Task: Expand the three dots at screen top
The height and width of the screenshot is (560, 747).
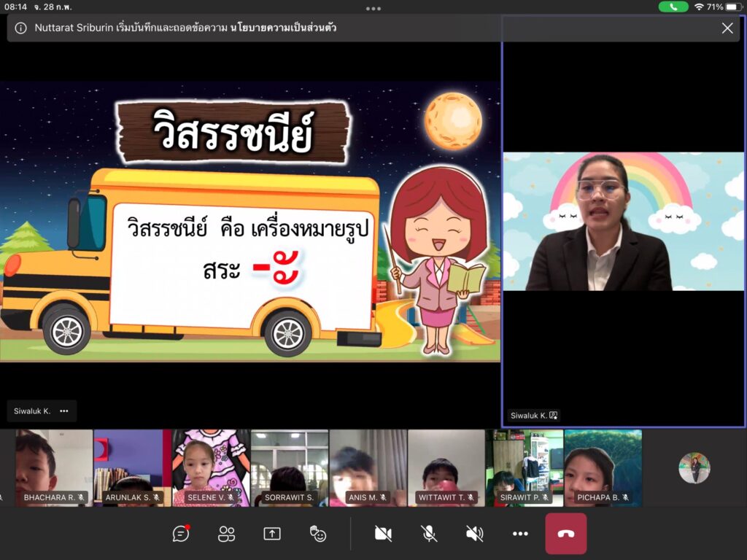Action: pos(373,9)
